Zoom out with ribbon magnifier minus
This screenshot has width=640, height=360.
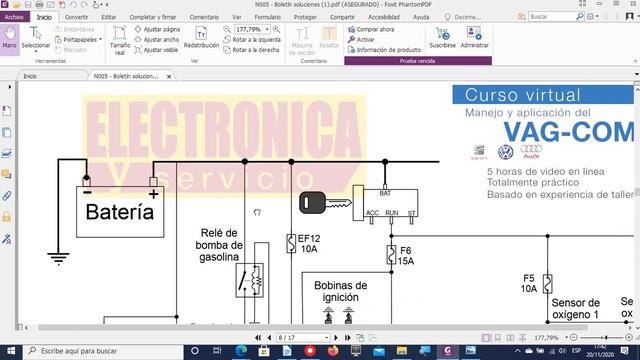(227, 29)
